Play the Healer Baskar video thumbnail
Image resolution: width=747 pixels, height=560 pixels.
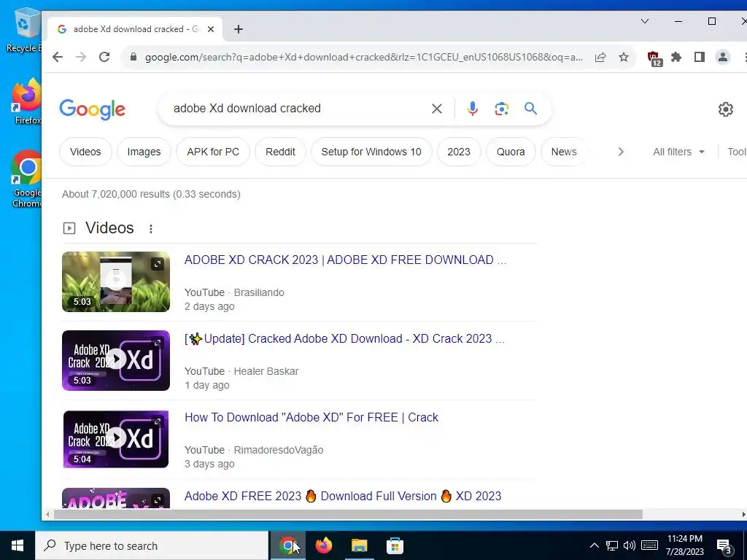click(x=116, y=360)
